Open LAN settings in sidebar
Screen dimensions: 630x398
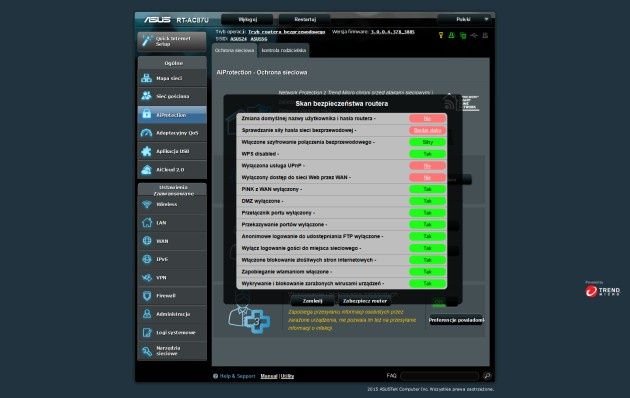pyautogui.click(x=172, y=222)
